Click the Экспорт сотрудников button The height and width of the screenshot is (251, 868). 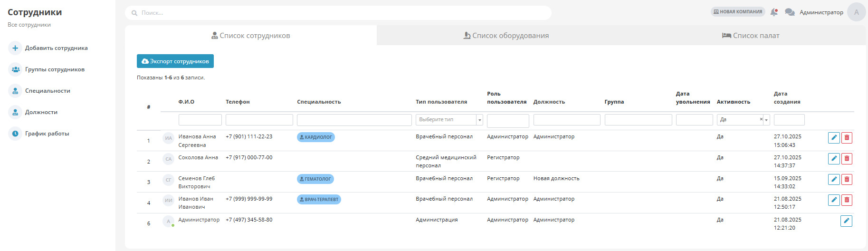click(175, 61)
